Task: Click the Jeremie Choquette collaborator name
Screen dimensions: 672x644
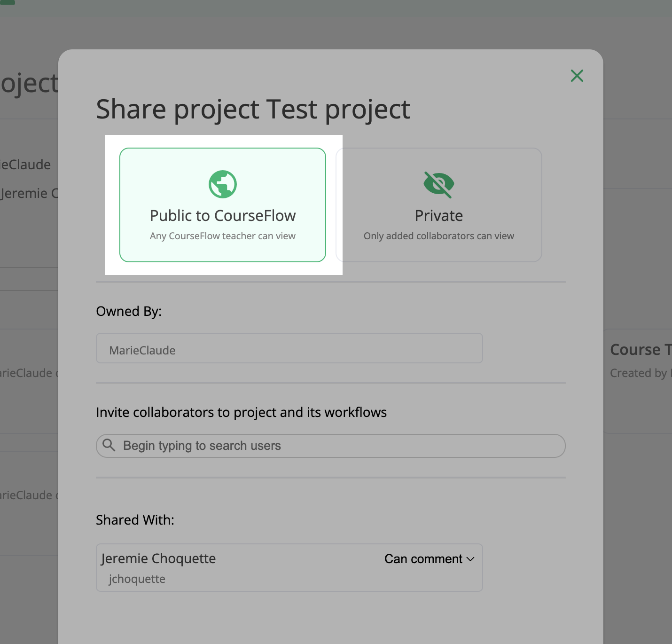Action: coord(158,558)
